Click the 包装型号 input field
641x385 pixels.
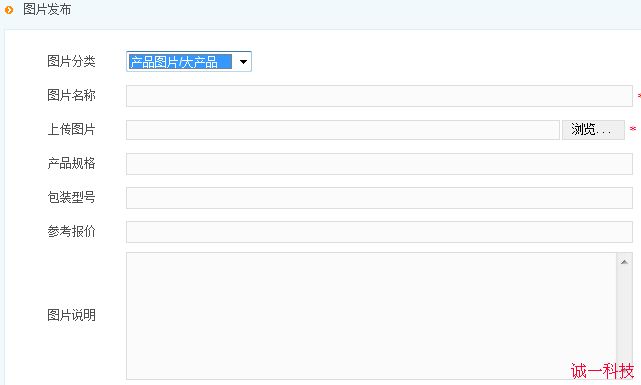[379, 198]
